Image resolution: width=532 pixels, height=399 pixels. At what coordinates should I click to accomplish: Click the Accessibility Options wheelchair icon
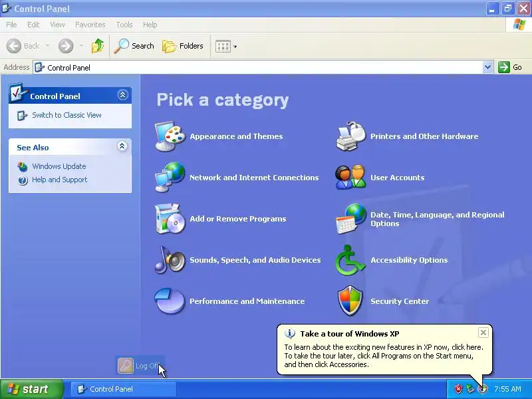click(350, 260)
